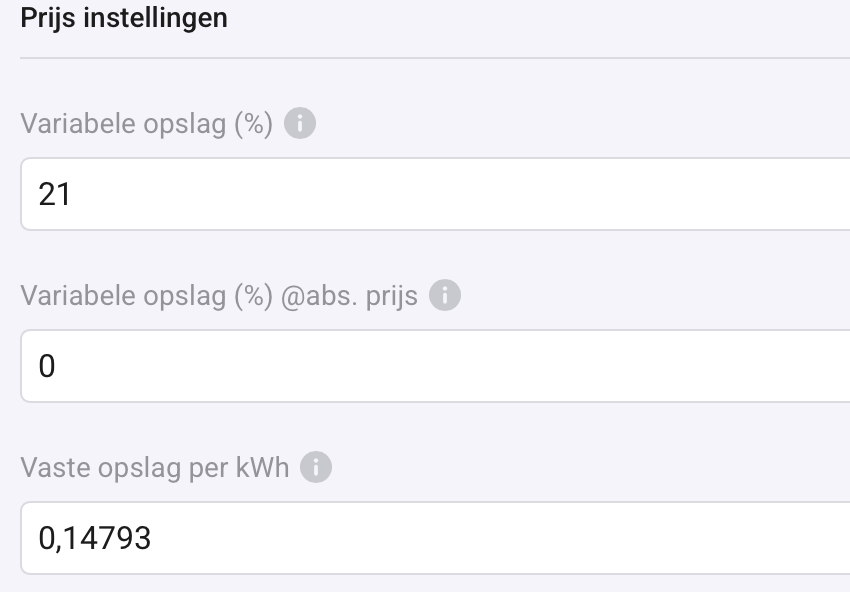Click the word kWh in the last label
The image size is (850, 592).
262,467
